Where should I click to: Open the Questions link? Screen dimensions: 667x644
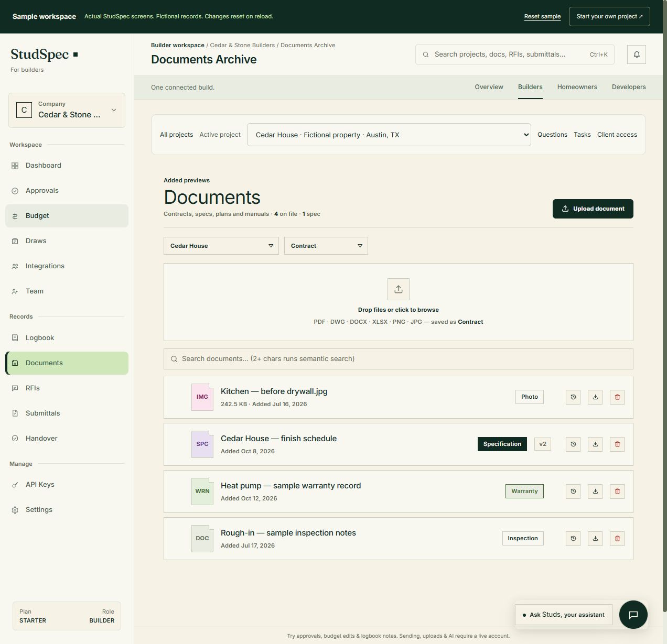tap(552, 135)
